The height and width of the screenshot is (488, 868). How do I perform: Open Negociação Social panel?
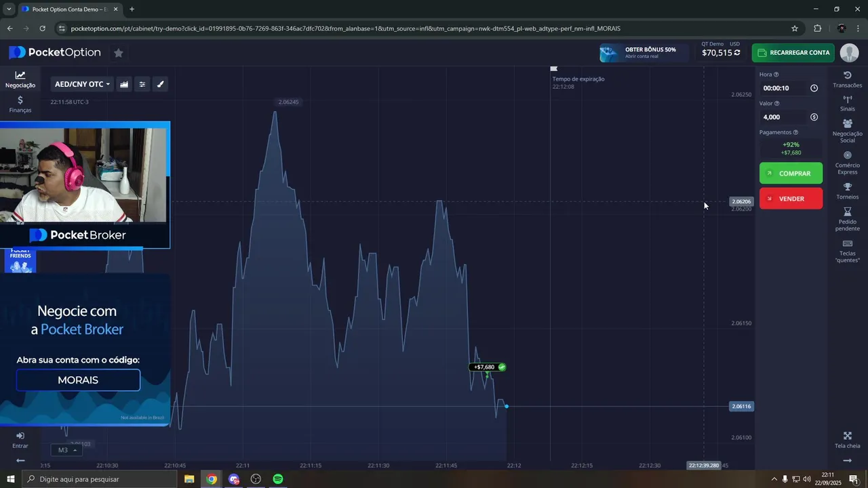[847, 131]
